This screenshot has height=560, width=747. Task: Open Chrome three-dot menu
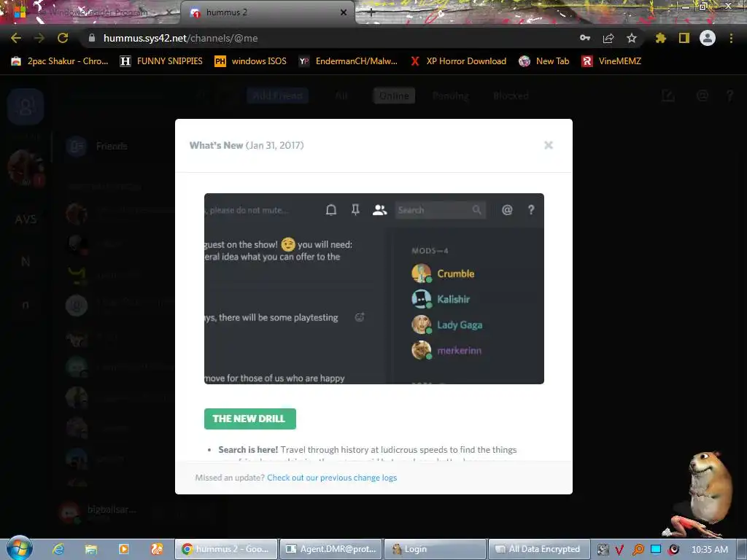[x=731, y=38]
